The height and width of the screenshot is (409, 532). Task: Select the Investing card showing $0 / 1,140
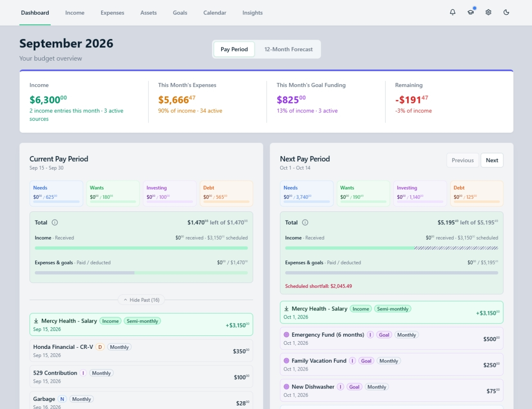click(420, 193)
